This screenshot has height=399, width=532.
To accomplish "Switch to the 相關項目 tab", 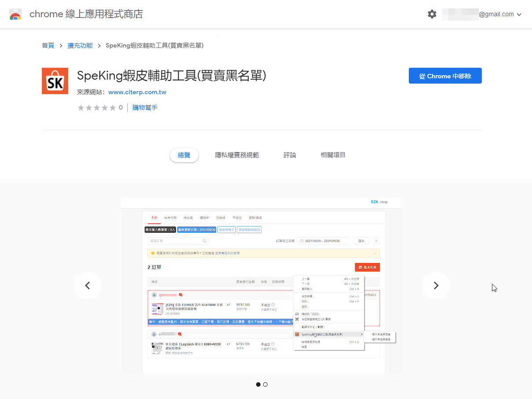I will click(x=333, y=155).
